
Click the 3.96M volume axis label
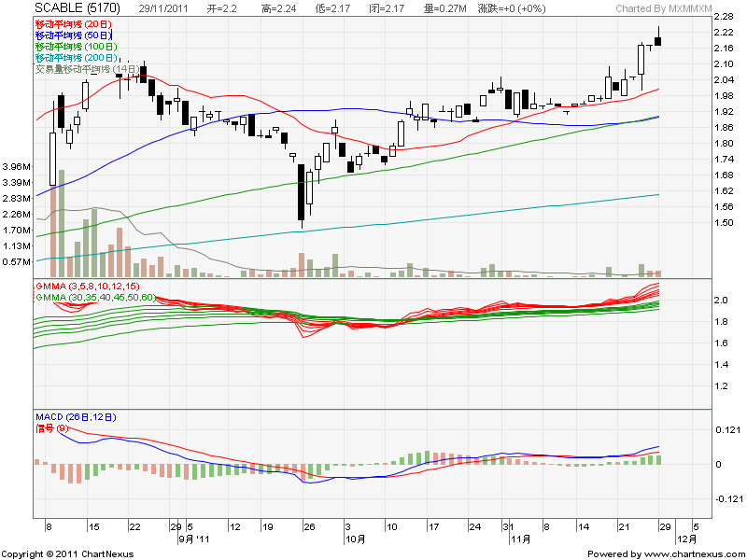click(x=18, y=166)
